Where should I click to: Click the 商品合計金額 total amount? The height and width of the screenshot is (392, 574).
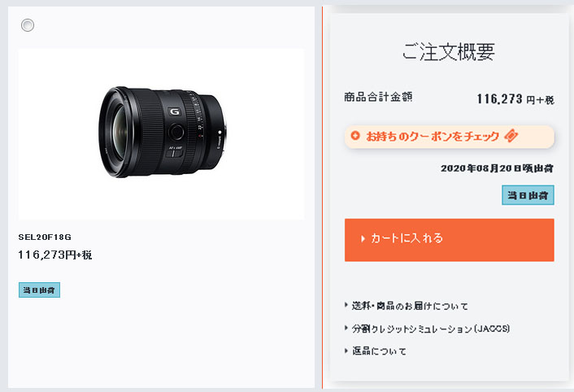pos(515,99)
